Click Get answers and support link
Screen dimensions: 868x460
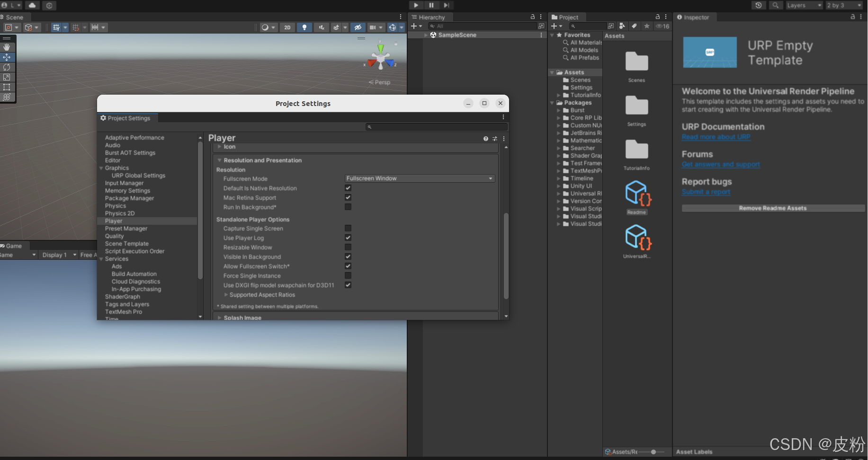pyautogui.click(x=721, y=164)
